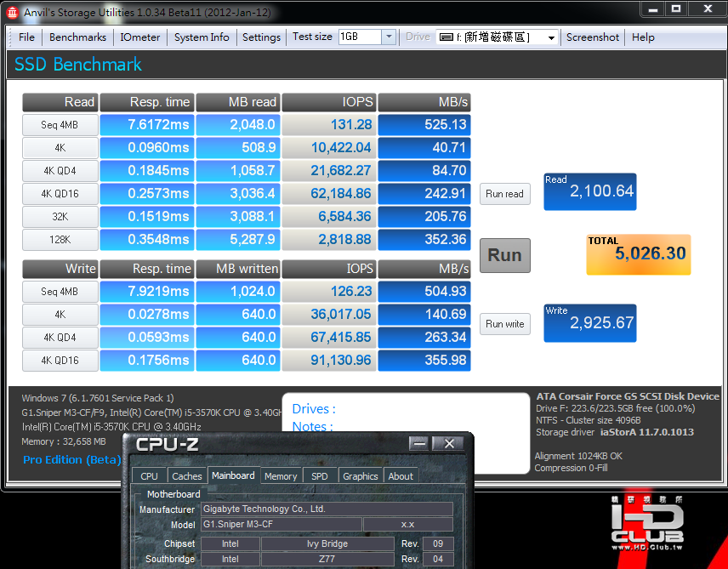The image size is (728, 569).
Task: Switch to Caches tab in CPU-Z
Action: [186, 476]
